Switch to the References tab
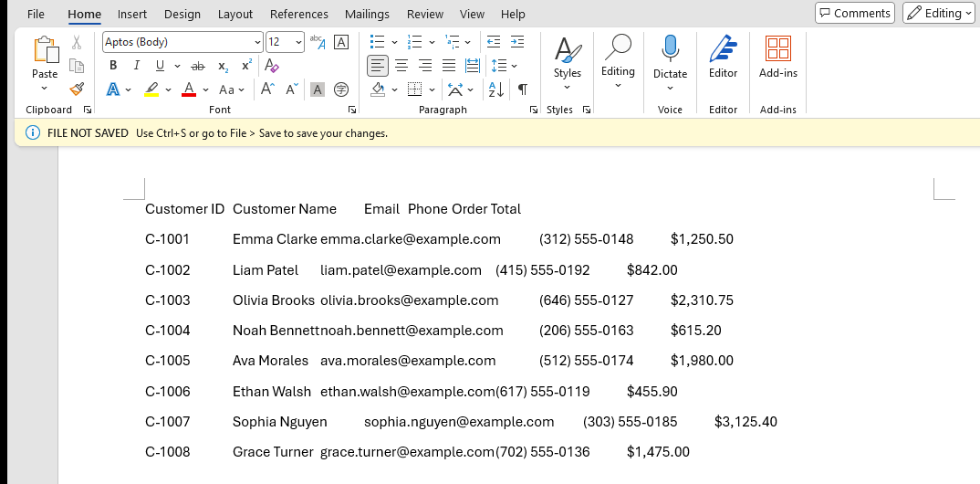This screenshot has height=484, width=980. click(x=298, y=14)
